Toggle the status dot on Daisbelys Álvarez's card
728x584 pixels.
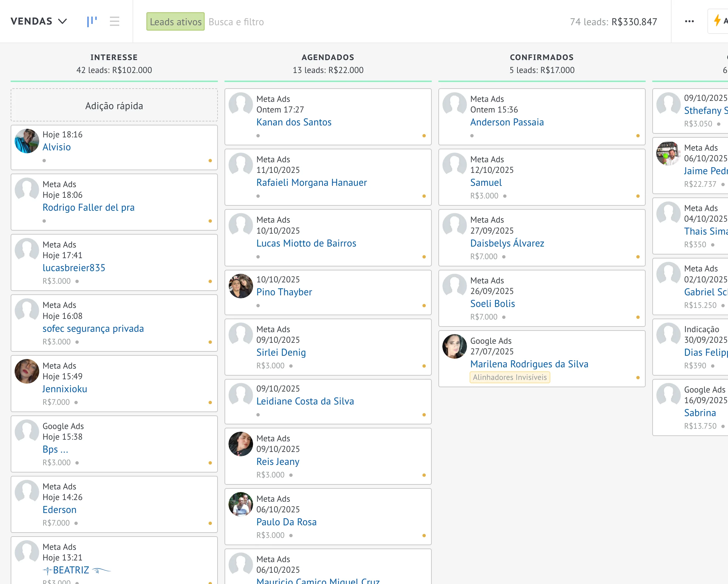[638, 256]
